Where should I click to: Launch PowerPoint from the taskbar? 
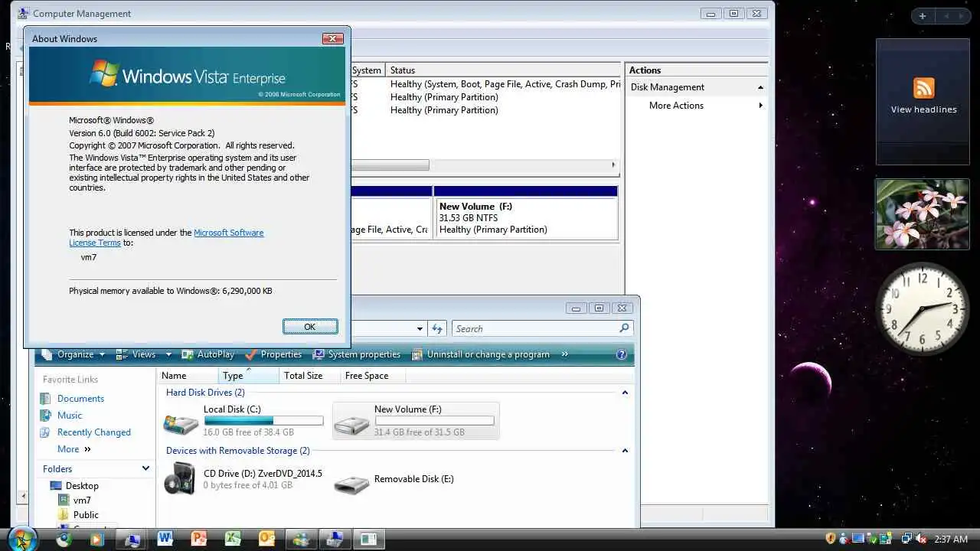point(199,539)
